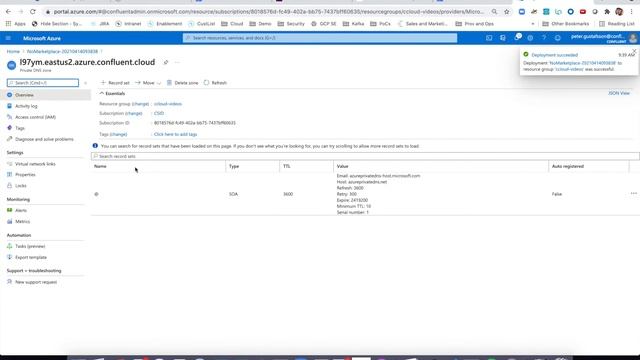This screenshot has width=640, height=360.
Task: Pin the DNS zone to dashboard
Action: tap(166, 62)
